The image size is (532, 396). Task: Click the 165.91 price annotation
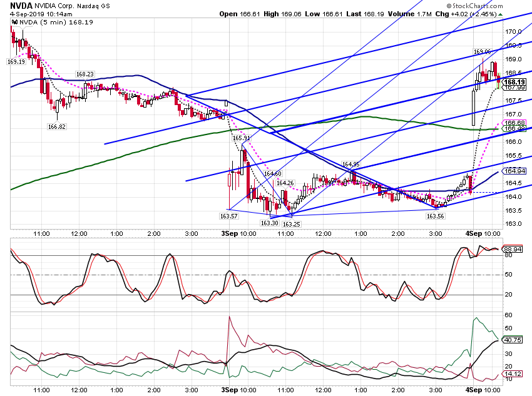click(241, 138)
